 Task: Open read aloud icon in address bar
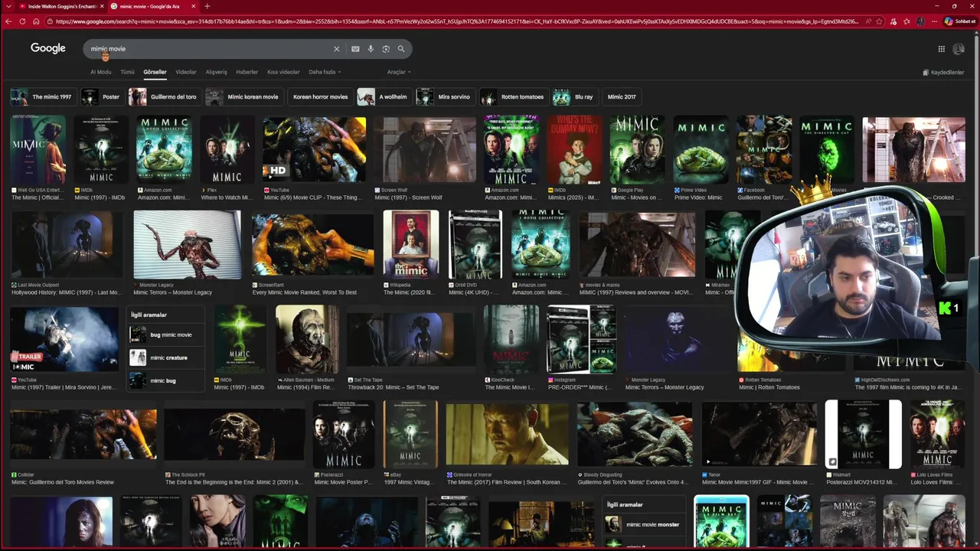click(x=867, y=21)
